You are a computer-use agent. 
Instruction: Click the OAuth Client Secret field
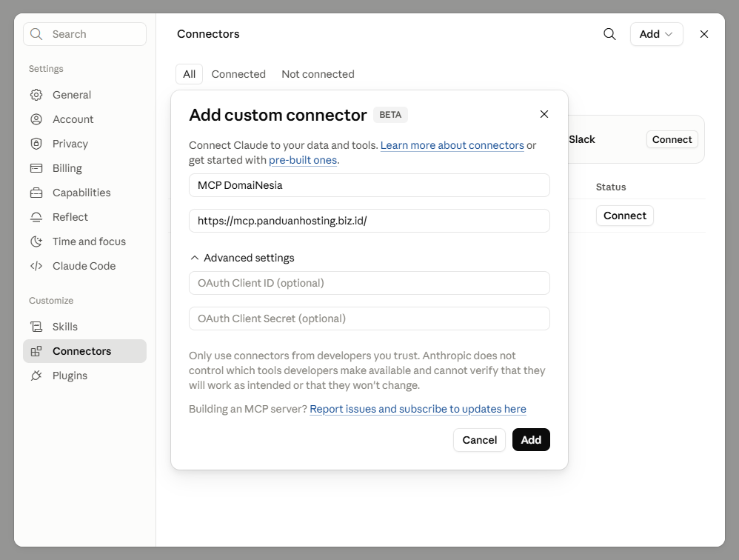click(369, 319)
